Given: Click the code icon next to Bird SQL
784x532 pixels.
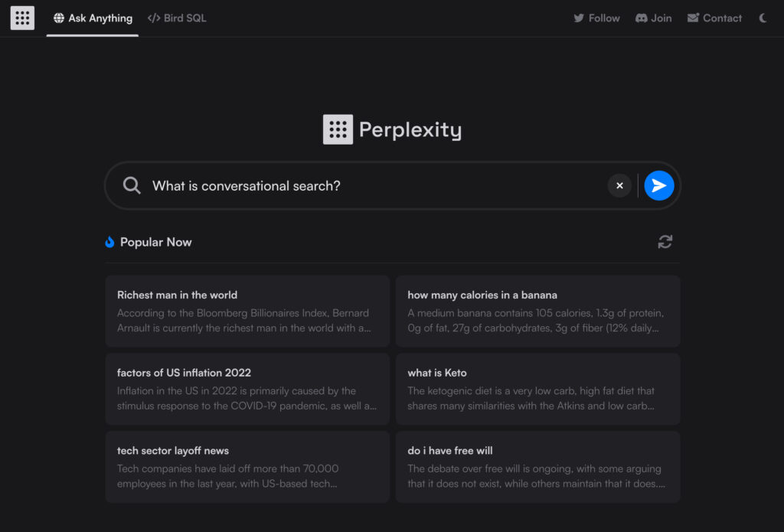Looking at the screenshot, I should click(x=152, y=18).
